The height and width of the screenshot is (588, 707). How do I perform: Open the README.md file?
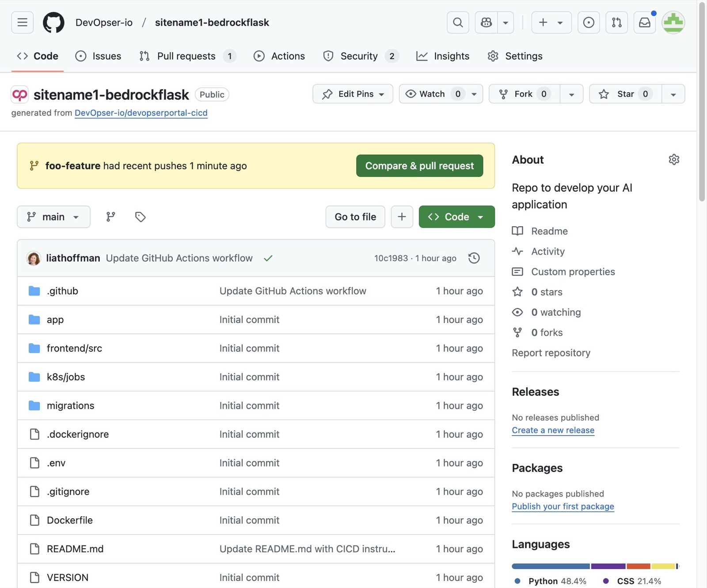click(x=75, y=549)
